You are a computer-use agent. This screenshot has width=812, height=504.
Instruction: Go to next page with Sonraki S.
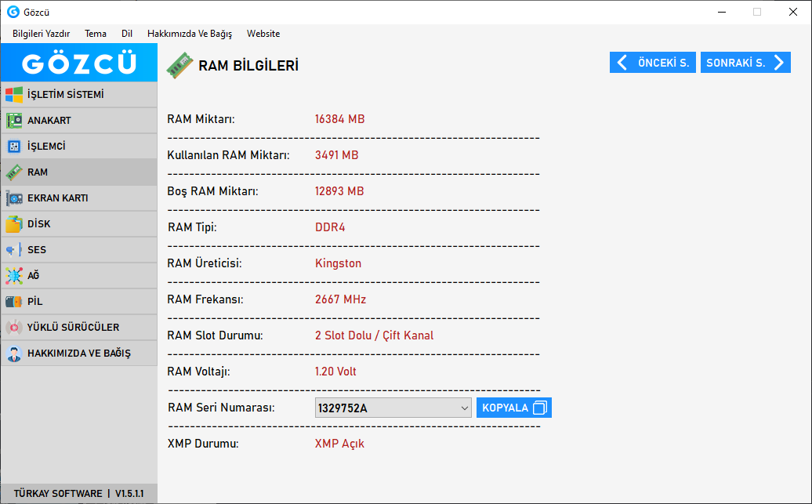pyautogui.click(x=745, y=63)
